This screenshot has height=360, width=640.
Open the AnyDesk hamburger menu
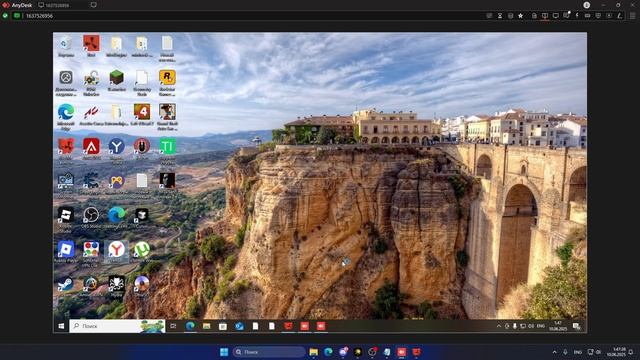(633, 16)
